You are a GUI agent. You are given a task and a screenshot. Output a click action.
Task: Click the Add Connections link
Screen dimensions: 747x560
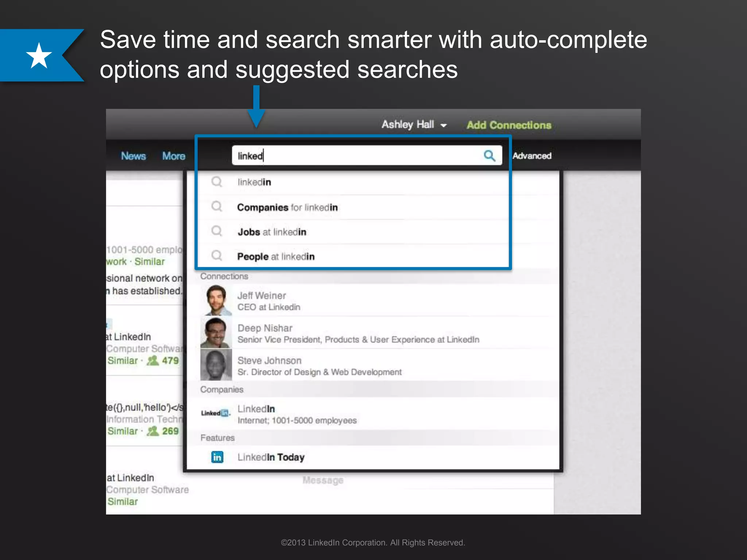tap(509, 125)
